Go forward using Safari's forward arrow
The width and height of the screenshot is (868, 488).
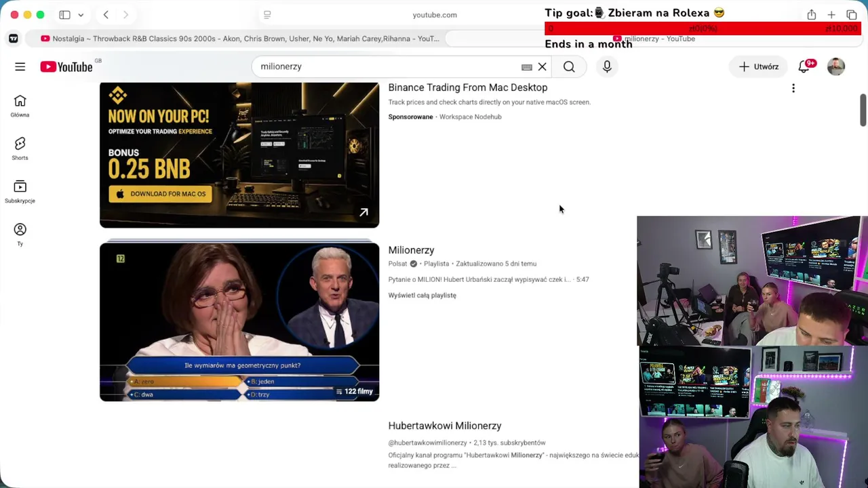(125, 15)
